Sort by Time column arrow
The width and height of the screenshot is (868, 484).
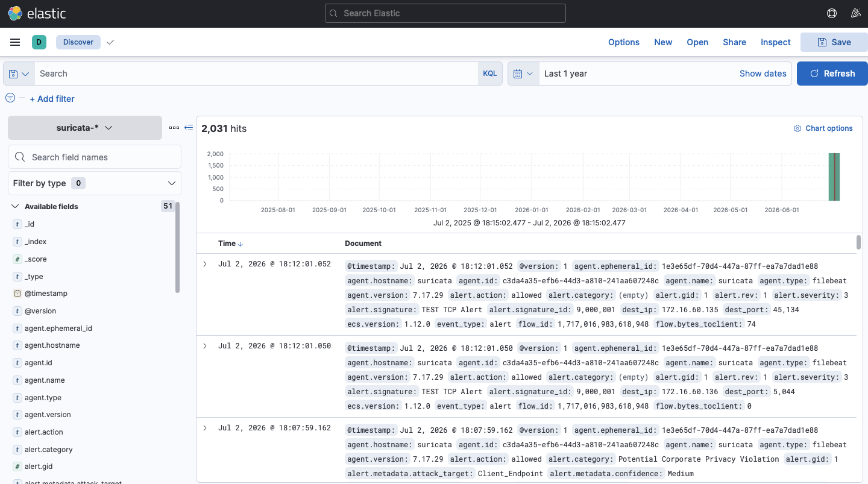coord(241,244)
